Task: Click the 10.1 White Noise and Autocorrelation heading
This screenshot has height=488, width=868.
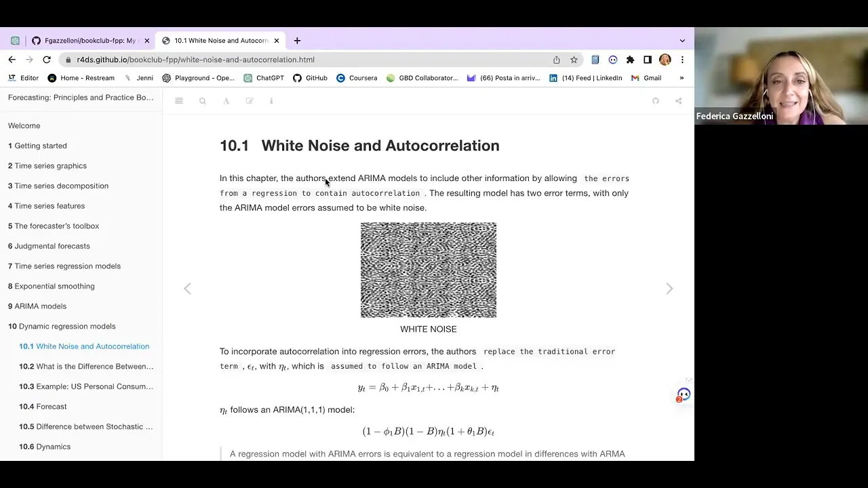Action: pyautogui.click(x=359, y=146)
